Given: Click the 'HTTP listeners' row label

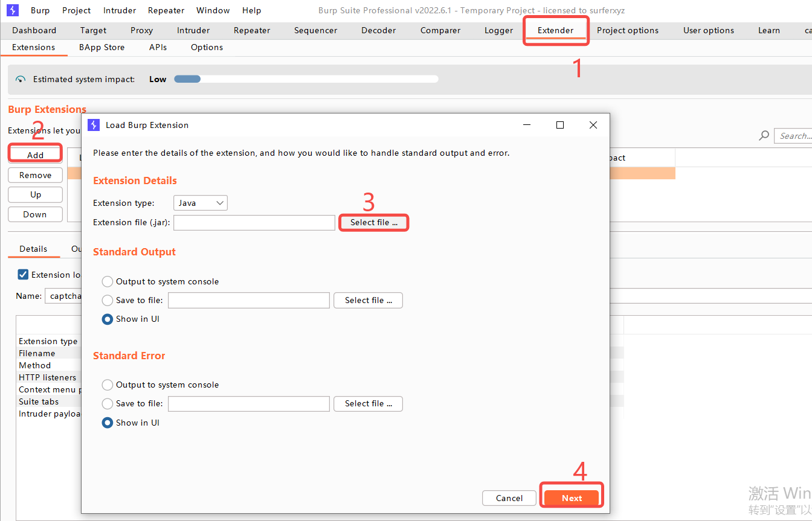Looking at the screenshot, I should [x=48, y=377].
